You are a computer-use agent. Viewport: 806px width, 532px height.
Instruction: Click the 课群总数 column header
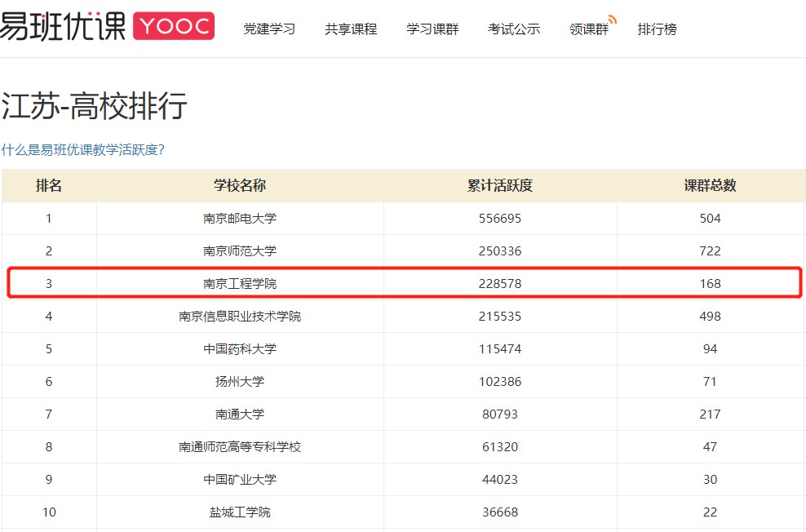coord(710,185)
